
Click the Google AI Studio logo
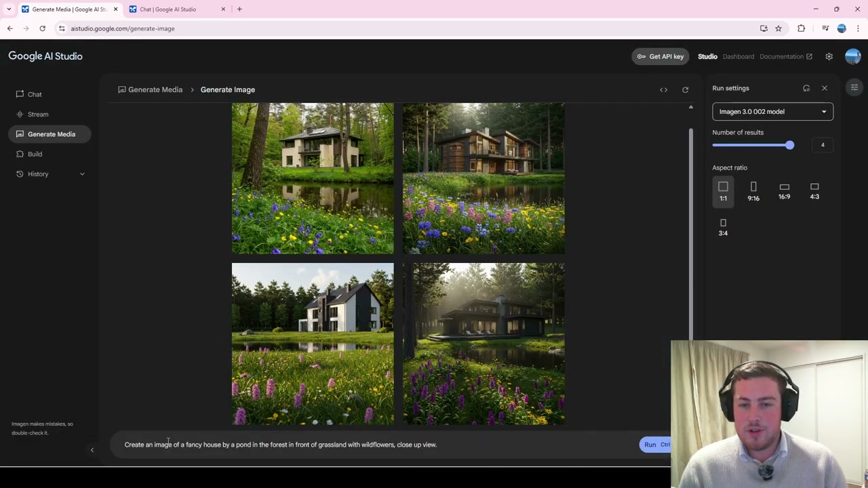[45, 56]
